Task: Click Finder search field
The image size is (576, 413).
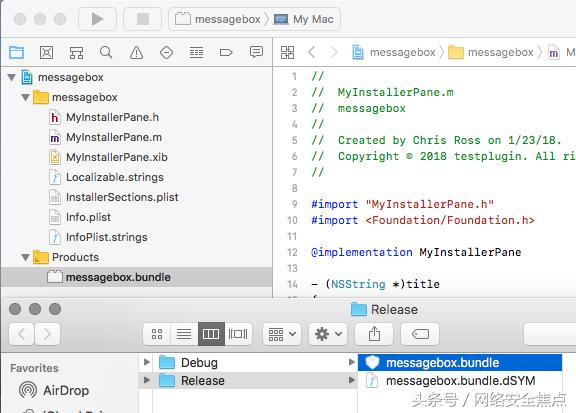Action: coord(550,334)
